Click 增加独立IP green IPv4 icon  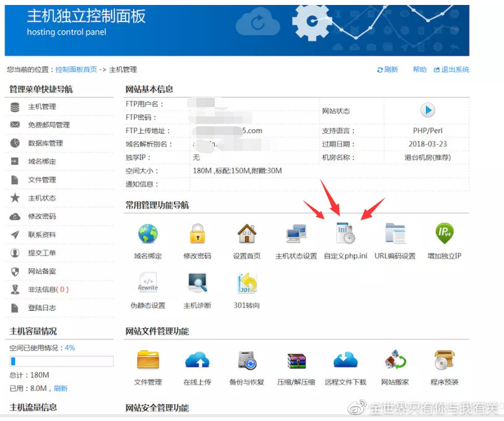(444, 234)
